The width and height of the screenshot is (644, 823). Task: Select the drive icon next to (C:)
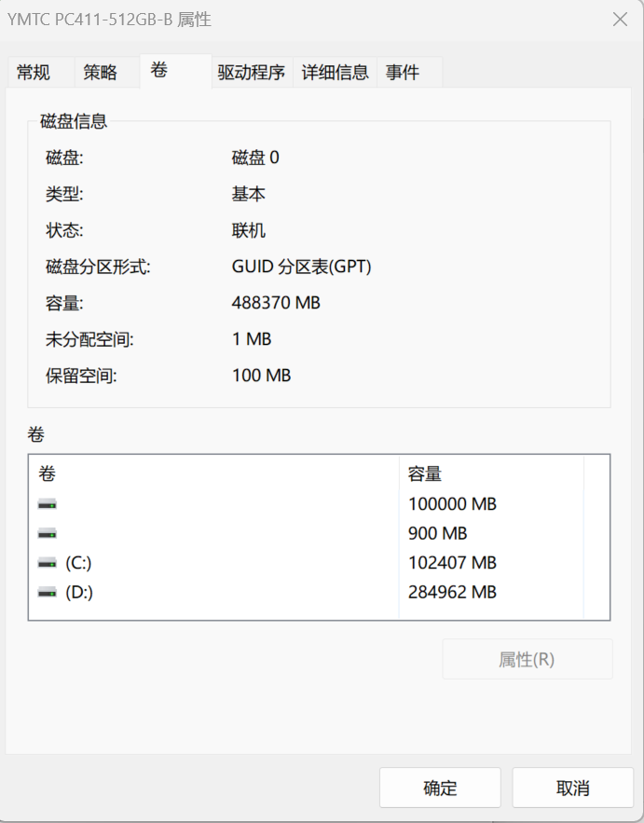click(x=48, y=563)
